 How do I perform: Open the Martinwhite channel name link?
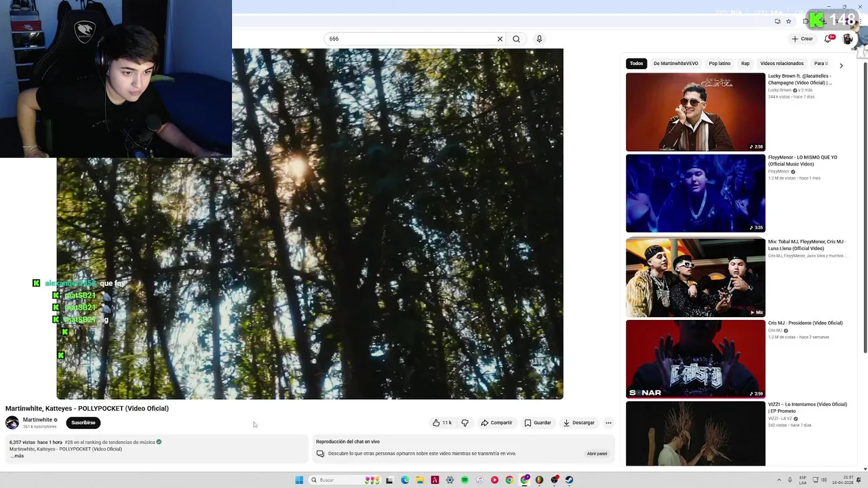37,420
